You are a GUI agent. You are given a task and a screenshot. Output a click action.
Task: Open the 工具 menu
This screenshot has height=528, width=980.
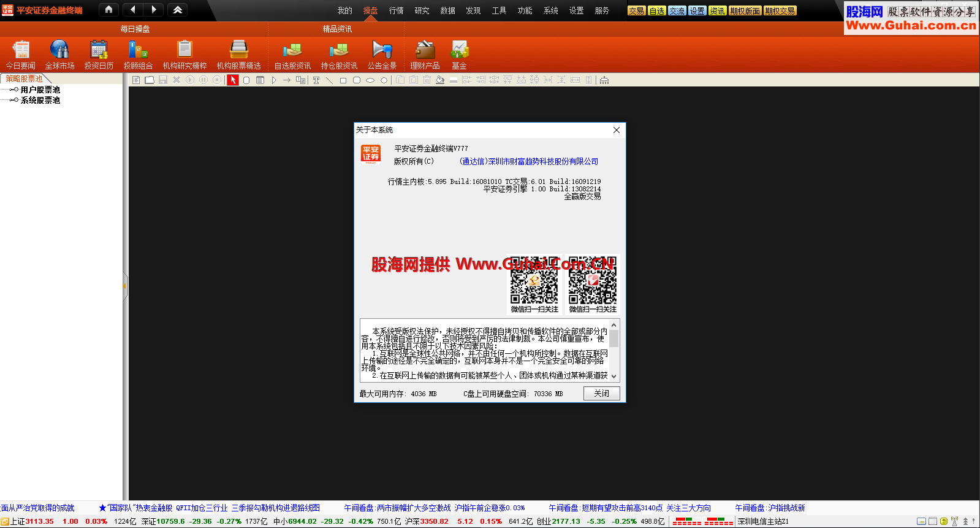point(499,10)
